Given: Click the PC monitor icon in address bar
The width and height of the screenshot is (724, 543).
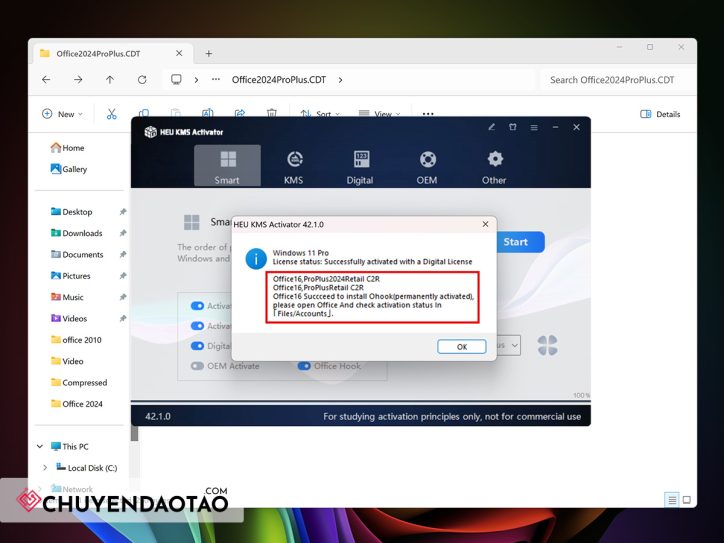Looking at the screenshot, I should (176, 79).
